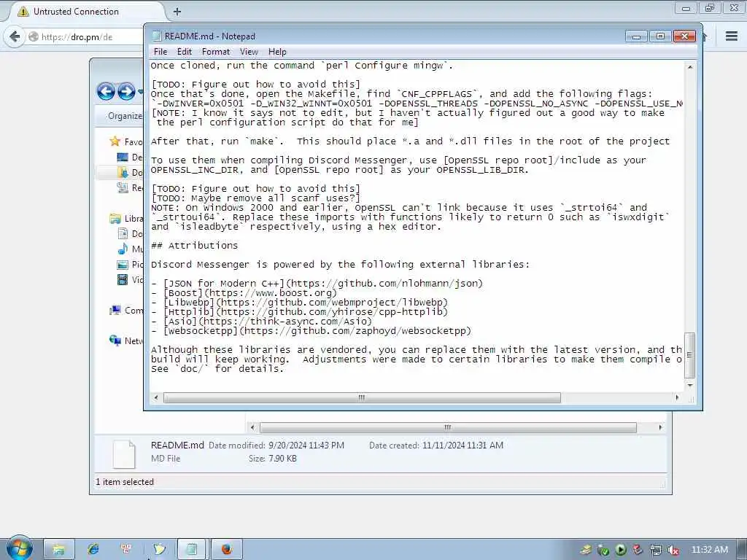Click the taskbar clock showing 11:32 AM

point(709,550)
